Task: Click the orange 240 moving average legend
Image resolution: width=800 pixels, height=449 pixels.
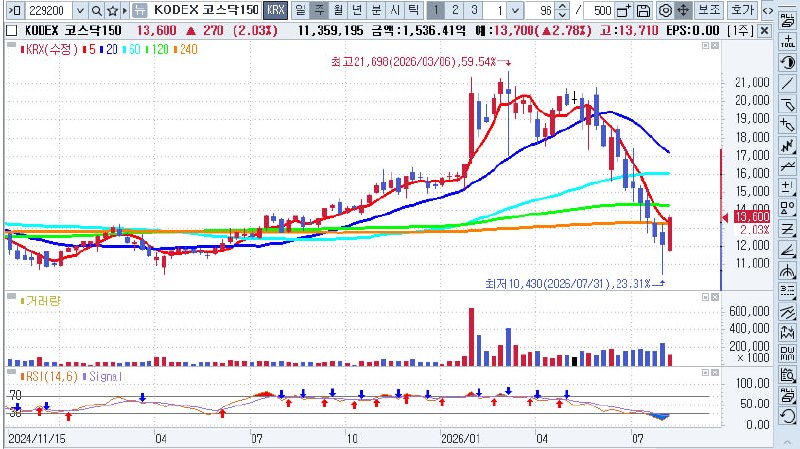Action: tap(186, 49)
